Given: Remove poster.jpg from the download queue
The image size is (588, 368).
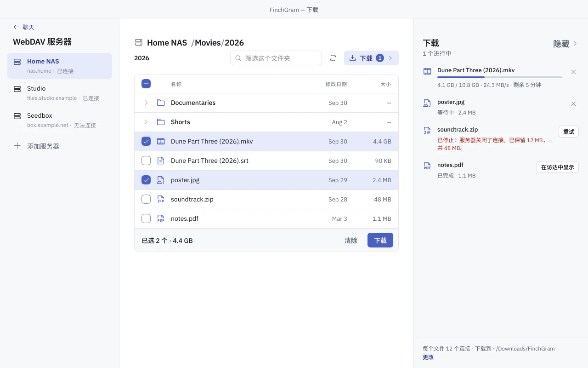Looking at the screenshot, I should coord(573,103).
